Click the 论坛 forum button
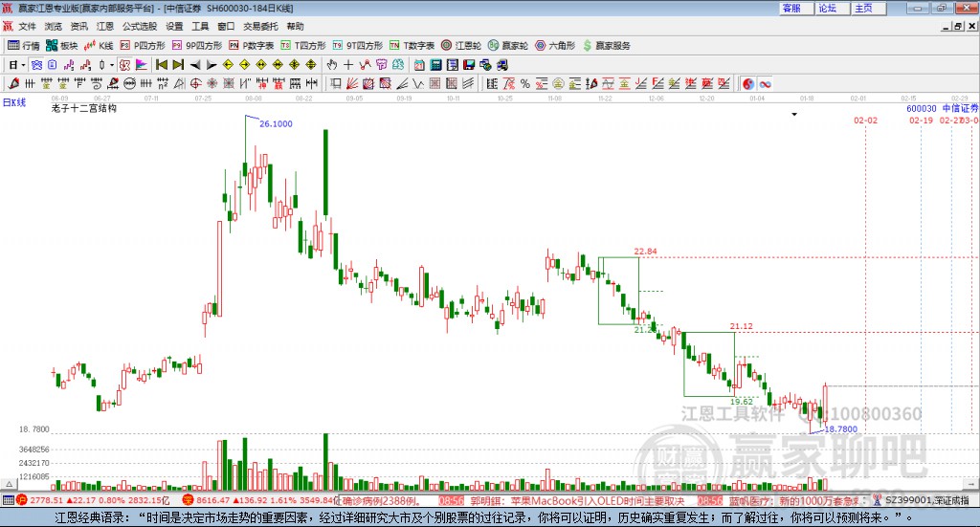 pos(832,8)
